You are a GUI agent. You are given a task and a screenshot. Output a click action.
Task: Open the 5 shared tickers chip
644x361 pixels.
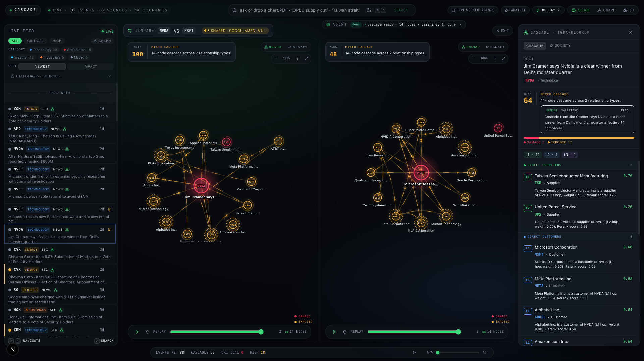click(x=235, y=31)
